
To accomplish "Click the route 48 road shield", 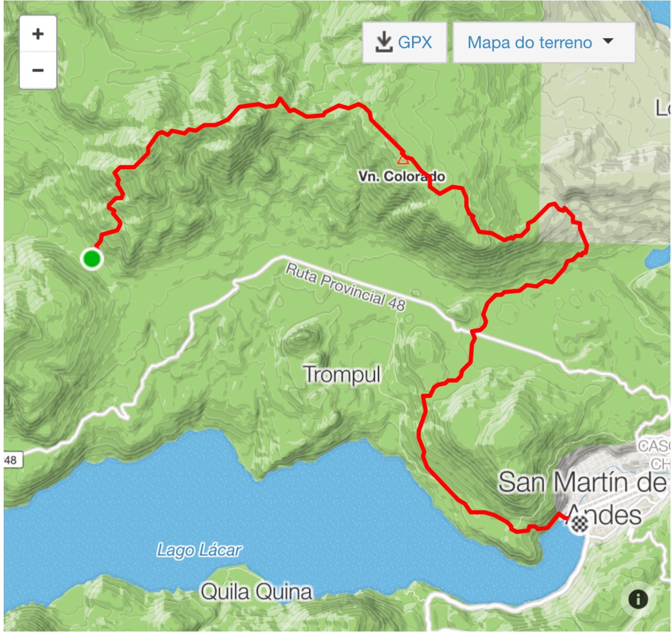I will 10,460.
